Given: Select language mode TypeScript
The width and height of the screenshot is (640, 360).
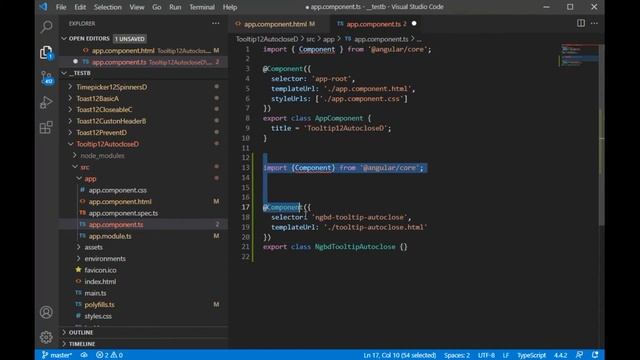Looking at the screenshot, I should click(x=531, y=355).
